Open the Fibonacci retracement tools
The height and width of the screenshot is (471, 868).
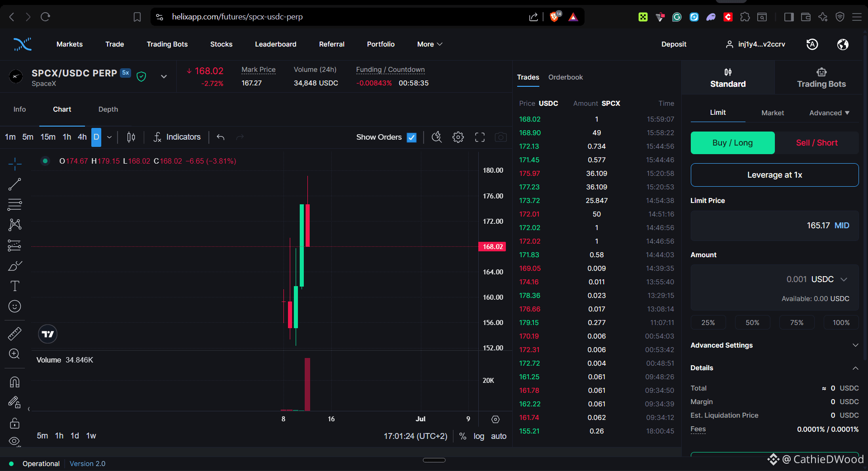coord(14,204)
